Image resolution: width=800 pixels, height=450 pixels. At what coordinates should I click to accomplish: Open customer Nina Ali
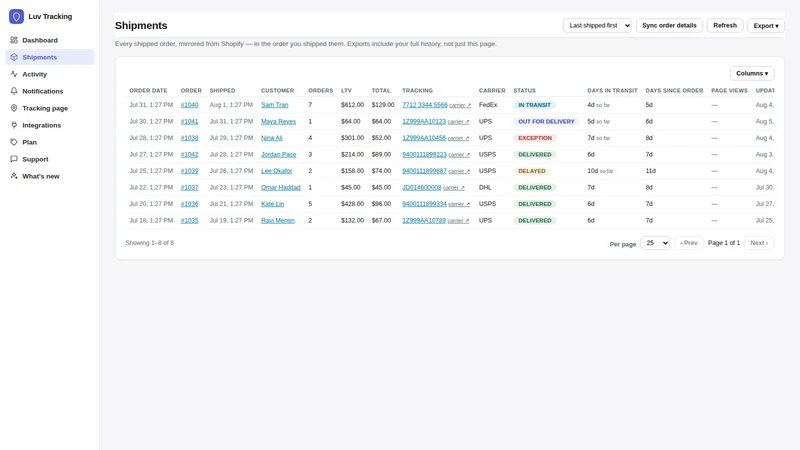pyautogui.click(x=271, y=138)
